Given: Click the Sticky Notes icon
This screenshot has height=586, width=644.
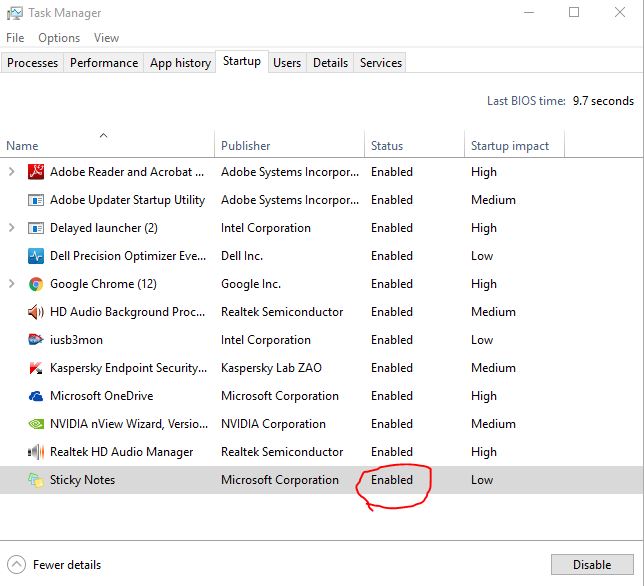Looking at the screenshot, I should (x=36, y=480).
